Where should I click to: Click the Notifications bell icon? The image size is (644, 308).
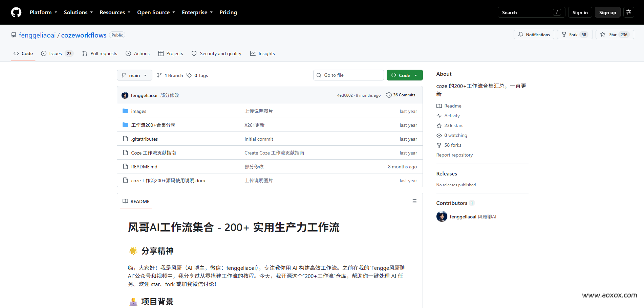click(521, 34)
